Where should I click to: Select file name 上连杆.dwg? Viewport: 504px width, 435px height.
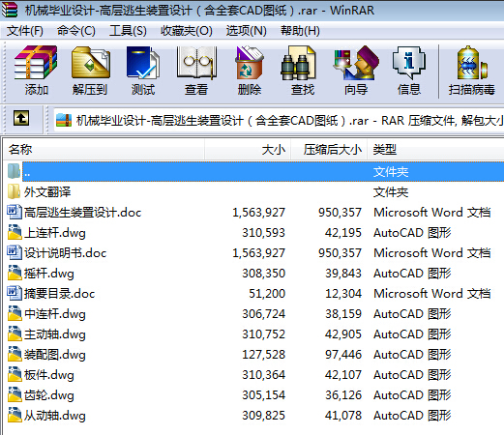tap(55, 233)
